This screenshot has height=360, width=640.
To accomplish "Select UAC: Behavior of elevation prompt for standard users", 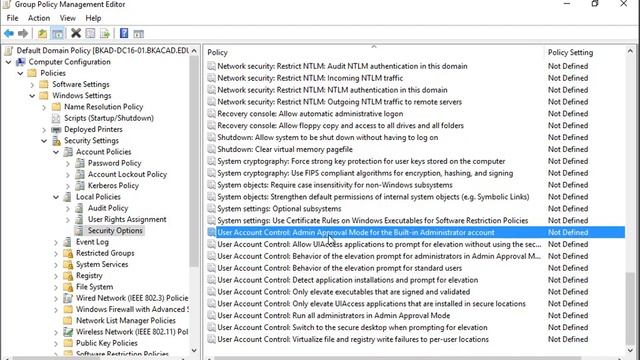I will [x=339, y=268].
